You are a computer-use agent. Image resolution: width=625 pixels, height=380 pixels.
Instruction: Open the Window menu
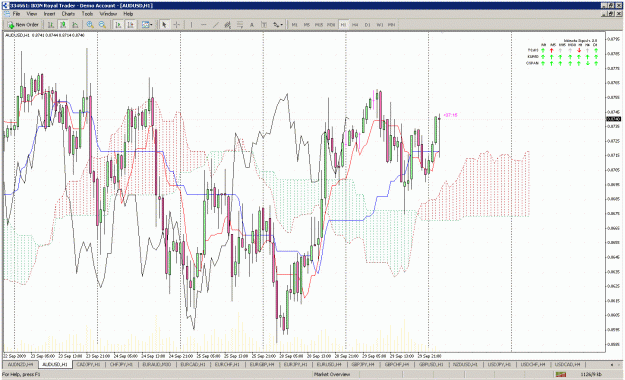coord(108,14)
